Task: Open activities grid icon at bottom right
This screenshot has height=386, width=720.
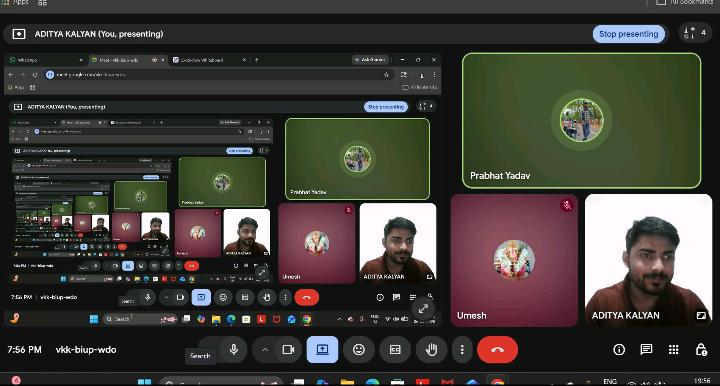Action: point(674,350)
